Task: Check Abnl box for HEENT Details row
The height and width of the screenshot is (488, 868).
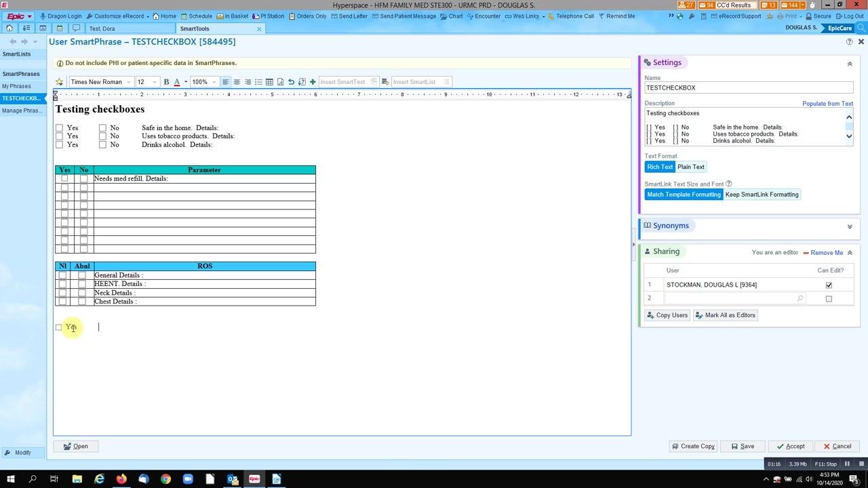Action: pos(82,284)
